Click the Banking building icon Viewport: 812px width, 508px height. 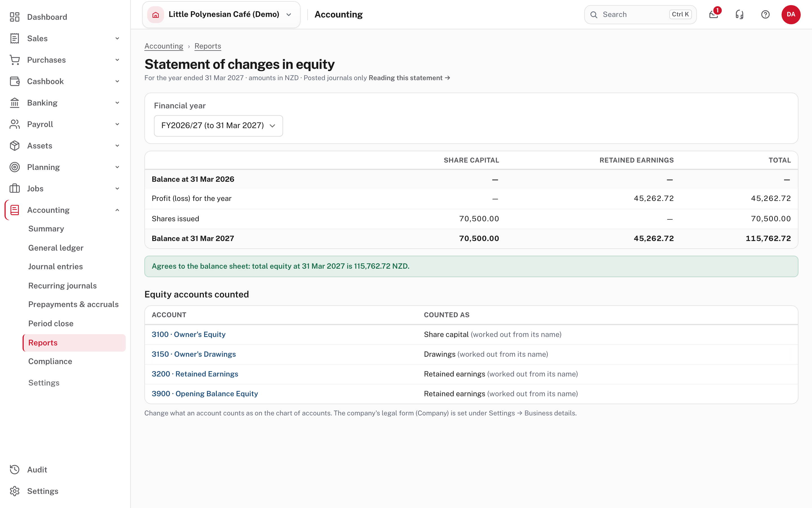tap(14, 103)
